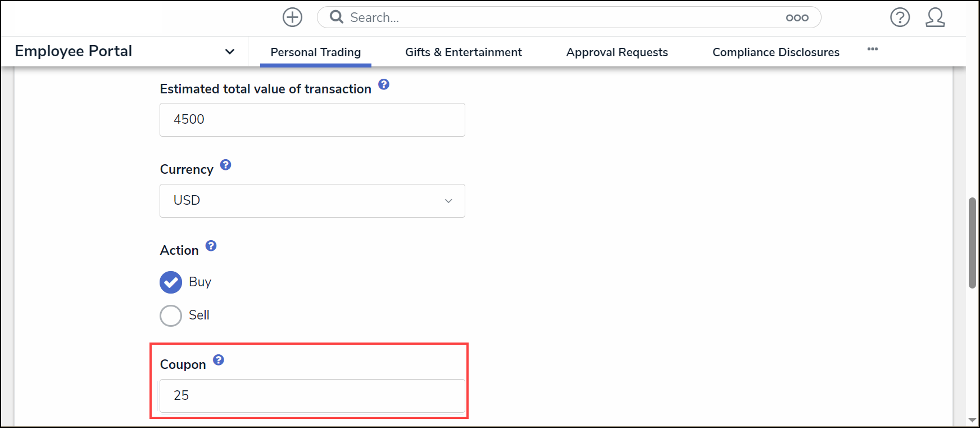Screen dimensions: 980x428
Task: Click the Compliance Disclosures link
Action: pos(775,52)
